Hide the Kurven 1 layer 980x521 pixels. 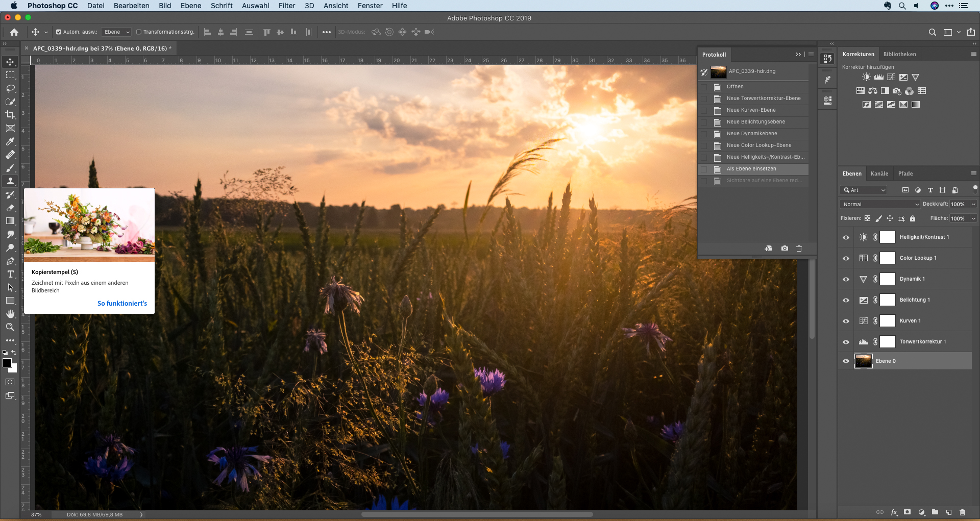pyautogui.click(x=846, y=321)
